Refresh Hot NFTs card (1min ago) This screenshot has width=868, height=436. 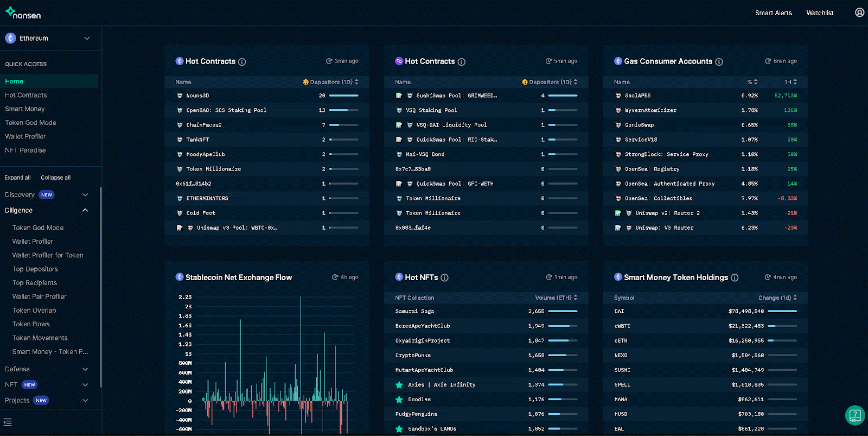pos(549,277)
